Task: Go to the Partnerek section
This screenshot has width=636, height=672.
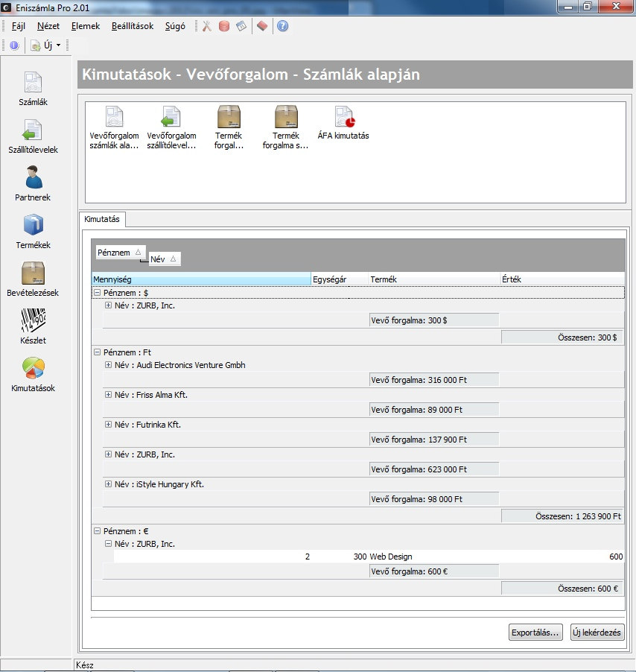Action: (33, 179)
